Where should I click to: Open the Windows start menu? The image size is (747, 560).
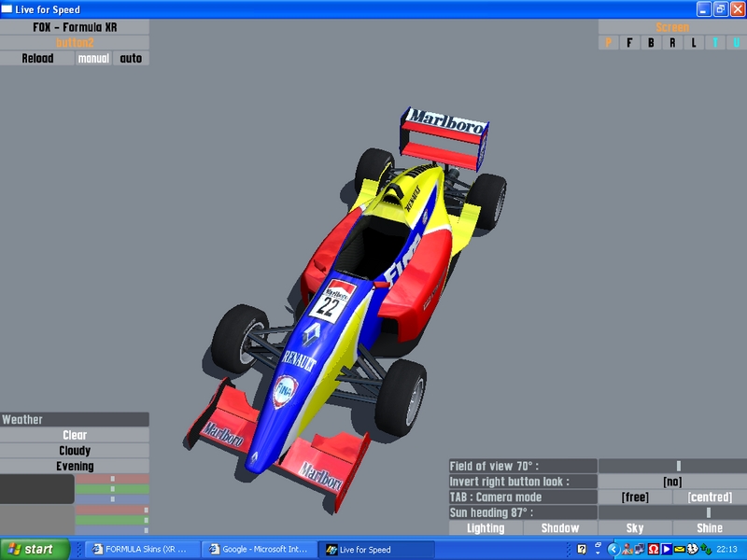(35, 549)
